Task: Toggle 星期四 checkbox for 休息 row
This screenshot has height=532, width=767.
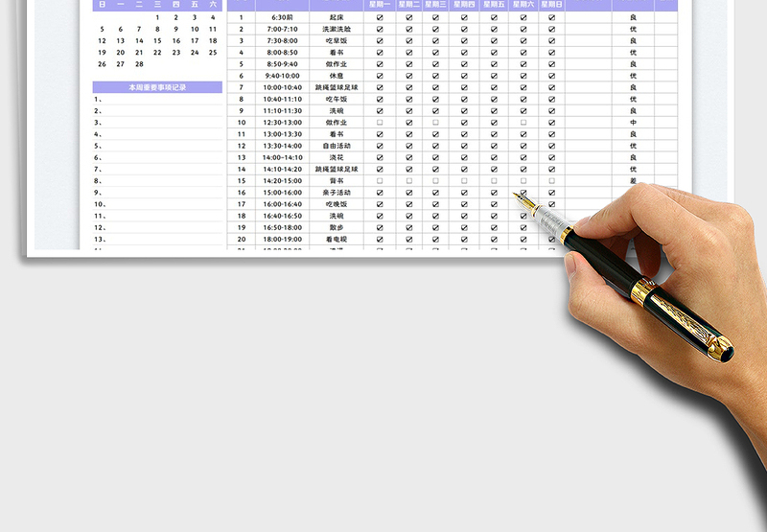Action: tap(466, 76)
